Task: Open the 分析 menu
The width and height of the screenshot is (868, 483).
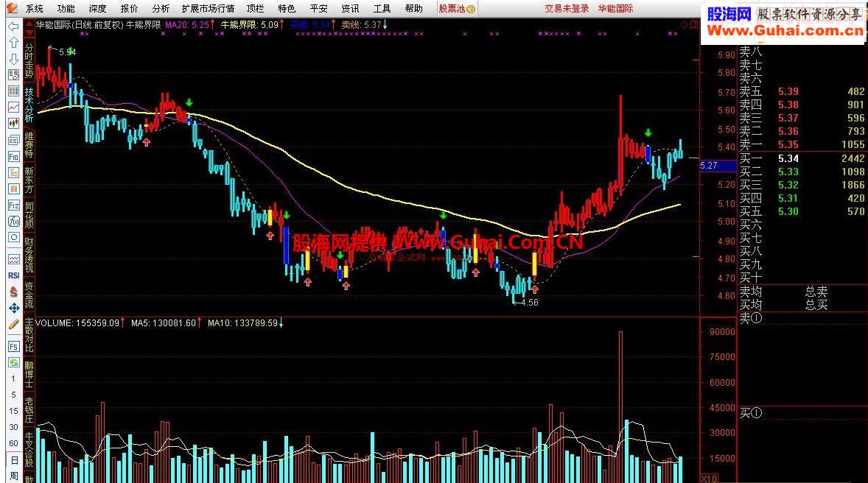Action: pyautogui.click(x=161, y=8)
